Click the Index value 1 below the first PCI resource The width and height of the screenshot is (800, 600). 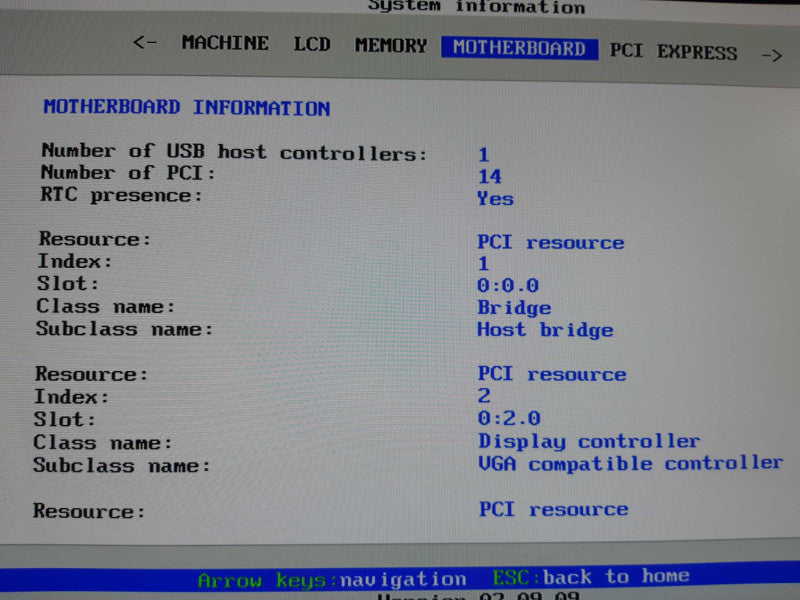(x=484, y=264)
